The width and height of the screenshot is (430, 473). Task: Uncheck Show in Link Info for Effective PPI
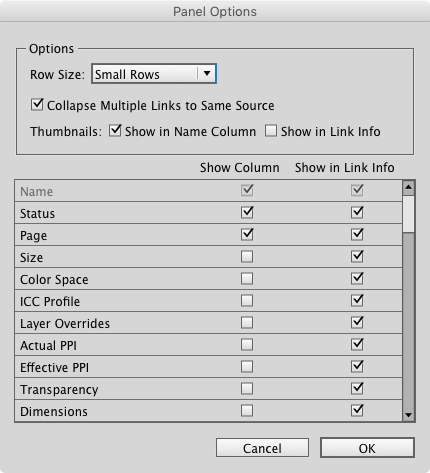pos(357,366)
